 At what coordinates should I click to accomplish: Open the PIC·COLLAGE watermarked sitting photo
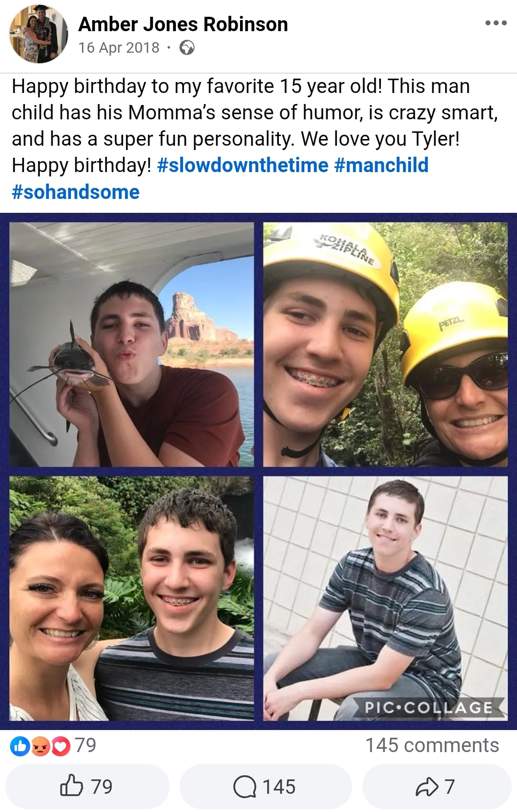click(385, 598)
